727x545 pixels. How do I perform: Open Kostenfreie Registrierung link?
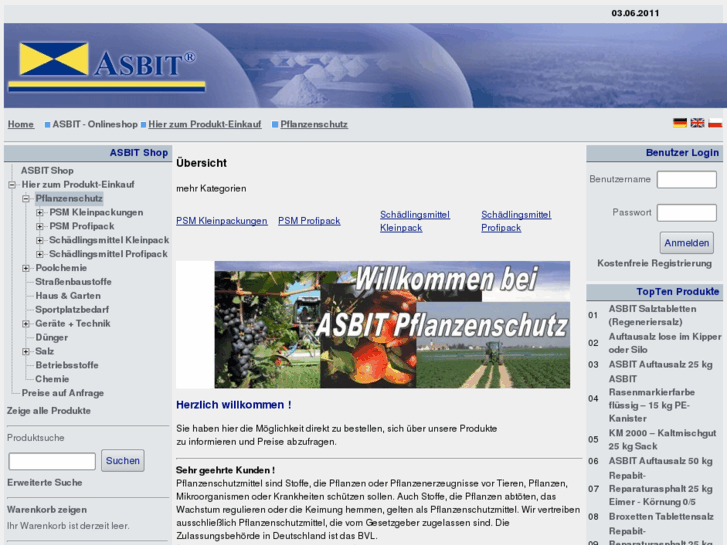click(x=654, y=263)
